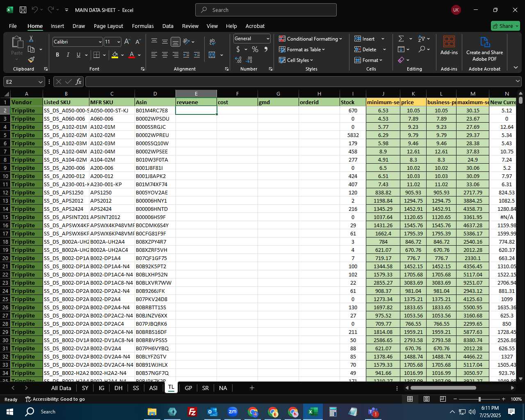Collapse the ribbon with the chevron

[x=516, y=67]
